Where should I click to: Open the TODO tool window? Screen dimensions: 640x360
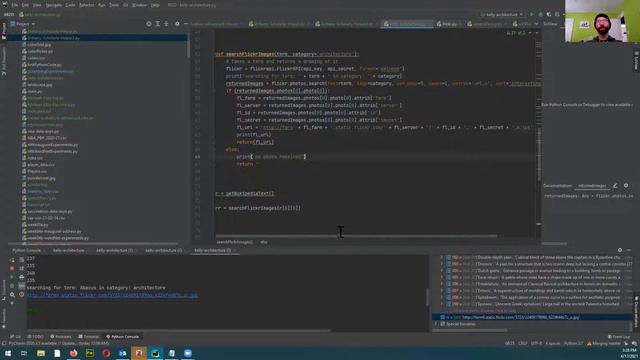coord(35,337)
